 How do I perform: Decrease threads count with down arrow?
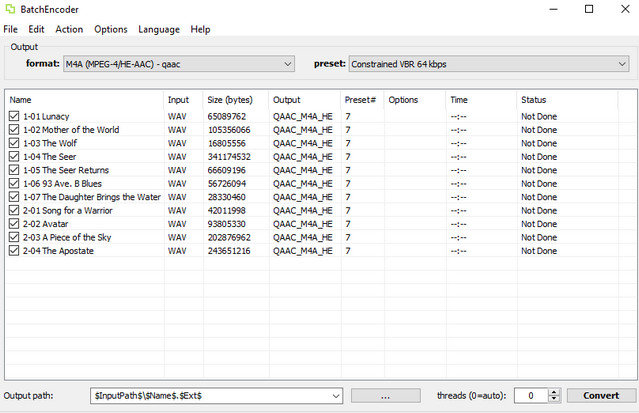[553, 399]
